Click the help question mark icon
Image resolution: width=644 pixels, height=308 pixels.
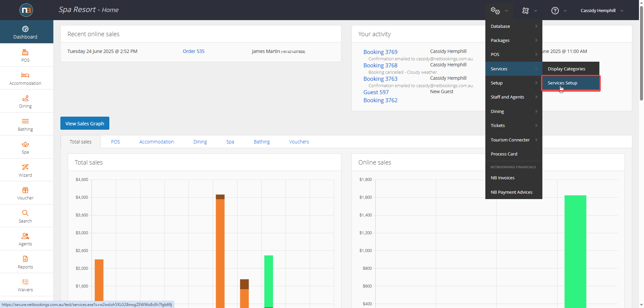pos(555,11)
